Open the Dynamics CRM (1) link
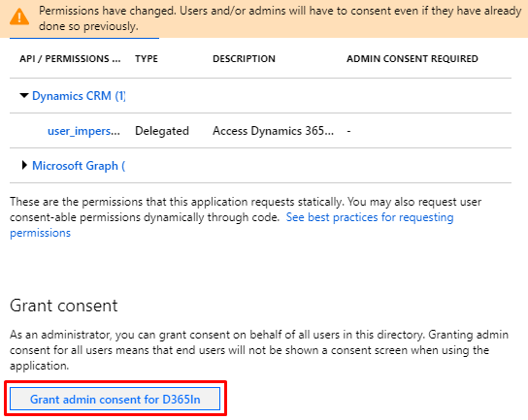This screenshot has height=420, width=528. point(79,96)
